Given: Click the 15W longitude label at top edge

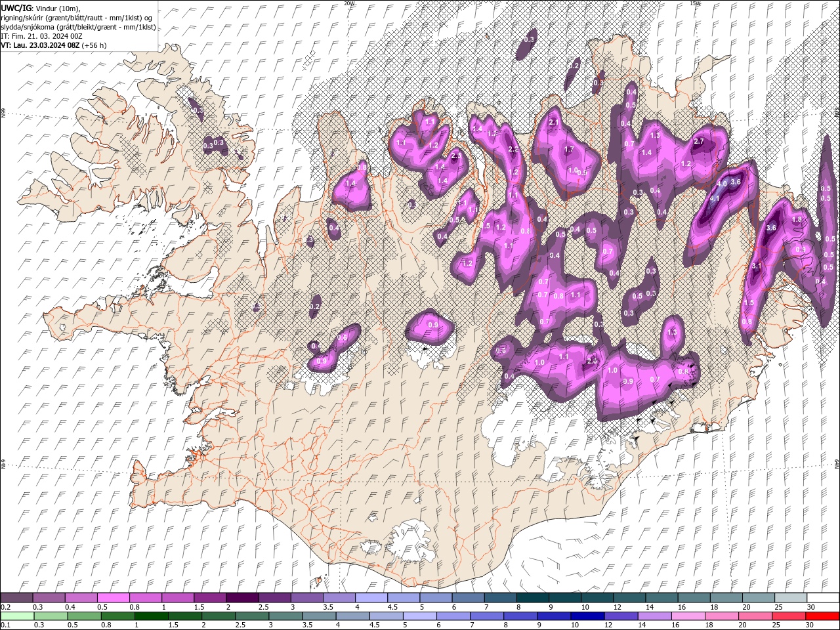Looking at the screenshot, I should coord(695,3).
